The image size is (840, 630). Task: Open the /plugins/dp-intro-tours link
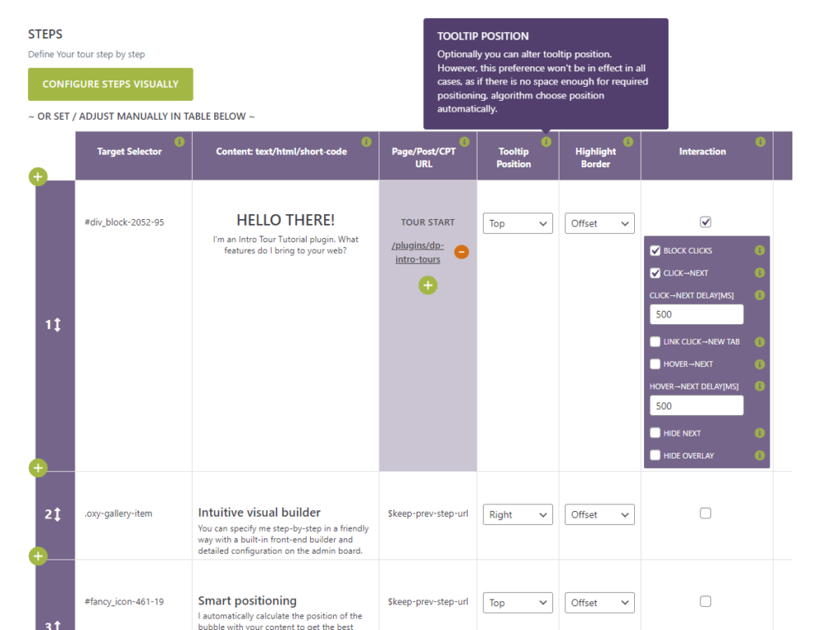(416, 253)
